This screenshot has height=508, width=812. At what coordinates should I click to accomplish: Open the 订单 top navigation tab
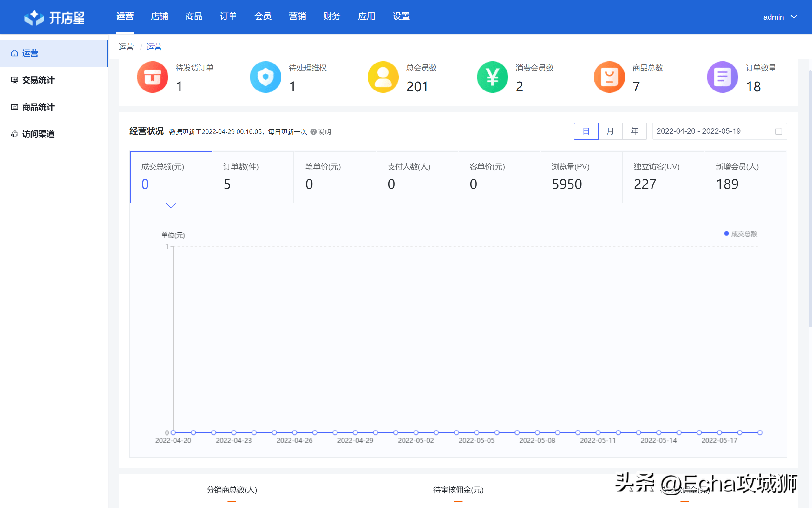tap(228, 17)
